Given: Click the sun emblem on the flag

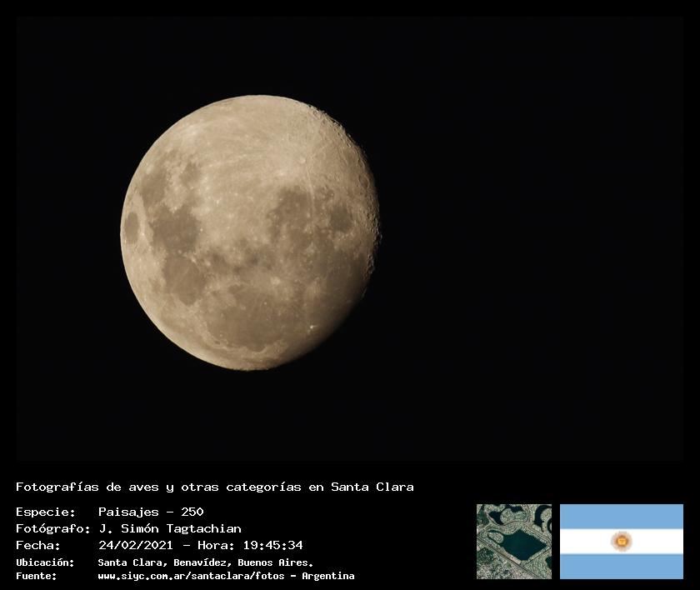Looking at the screenshot, I should [x=621, y=542].
